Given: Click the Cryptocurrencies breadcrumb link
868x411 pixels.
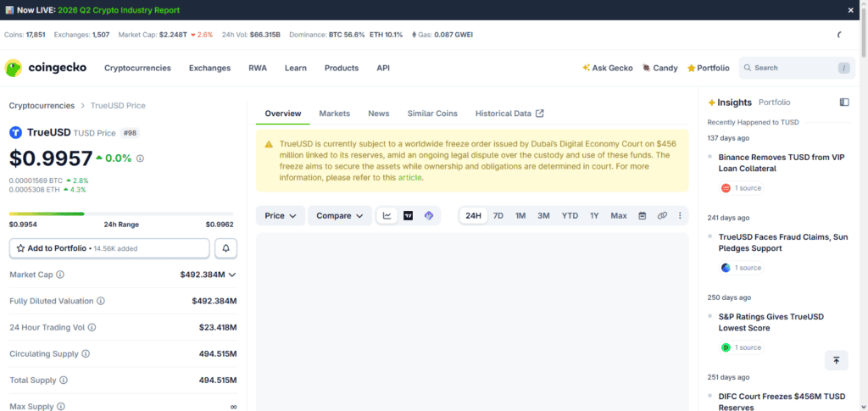Looking at the screenshot, I should point(42,106).
